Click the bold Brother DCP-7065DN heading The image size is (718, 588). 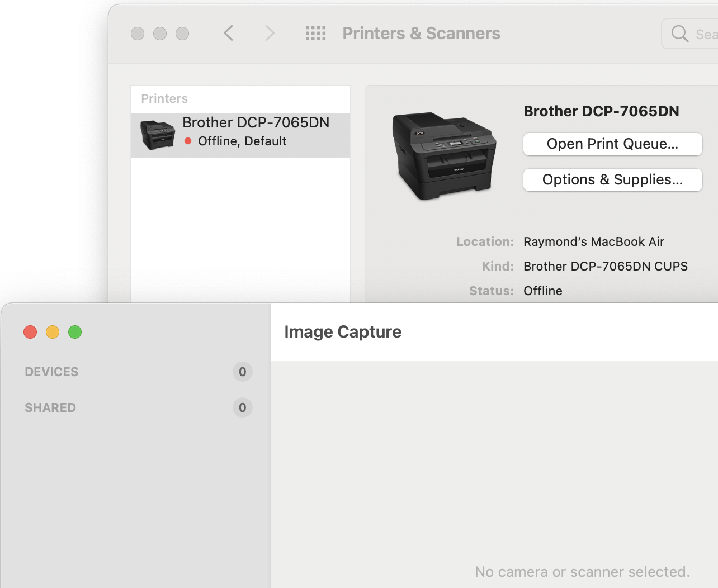[x=601, y=111]
